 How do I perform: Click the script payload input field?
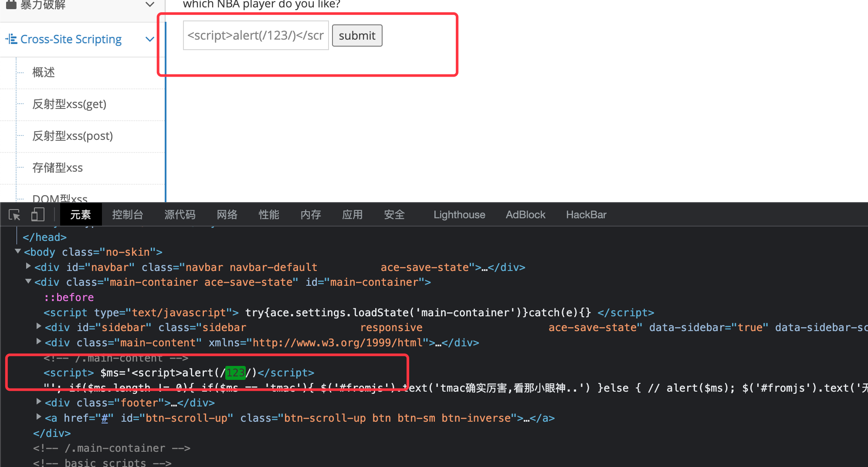256,35
